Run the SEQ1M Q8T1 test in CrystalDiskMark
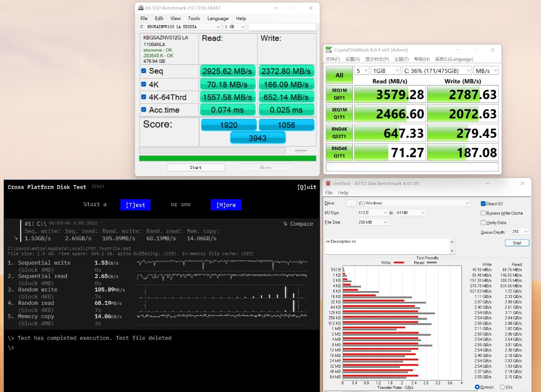541x392 pixels. click(339, 94)
